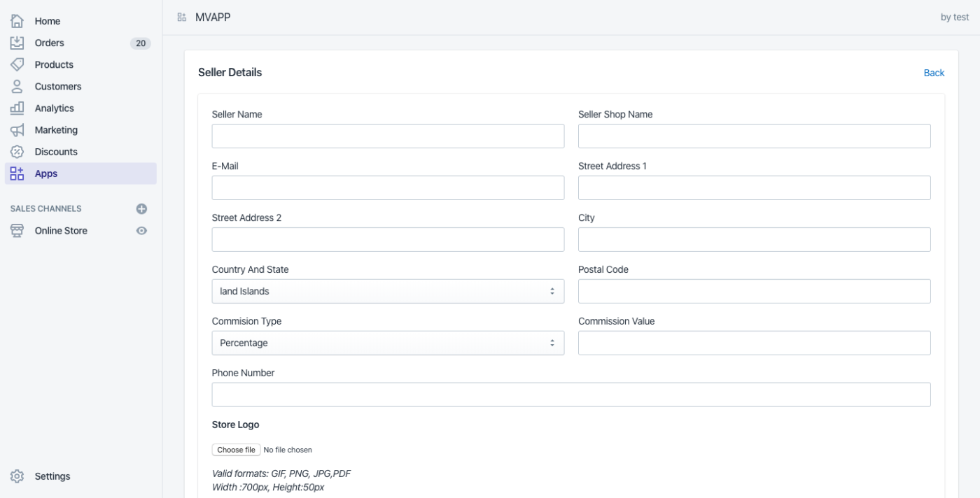This screenshot has height=498, width=980.
Task: Click the SALES CHANNELS heading
Action: (45, 208)
